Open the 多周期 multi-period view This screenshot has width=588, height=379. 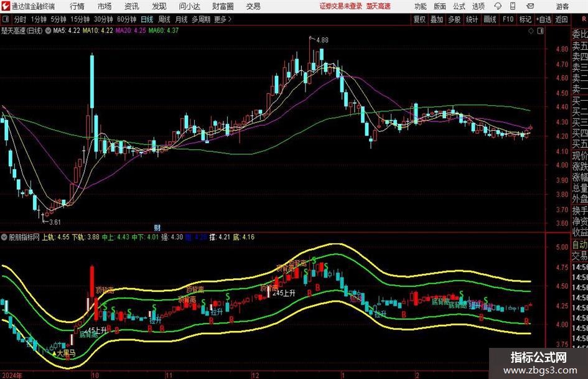pyautogui.click(x=201, y=19)
